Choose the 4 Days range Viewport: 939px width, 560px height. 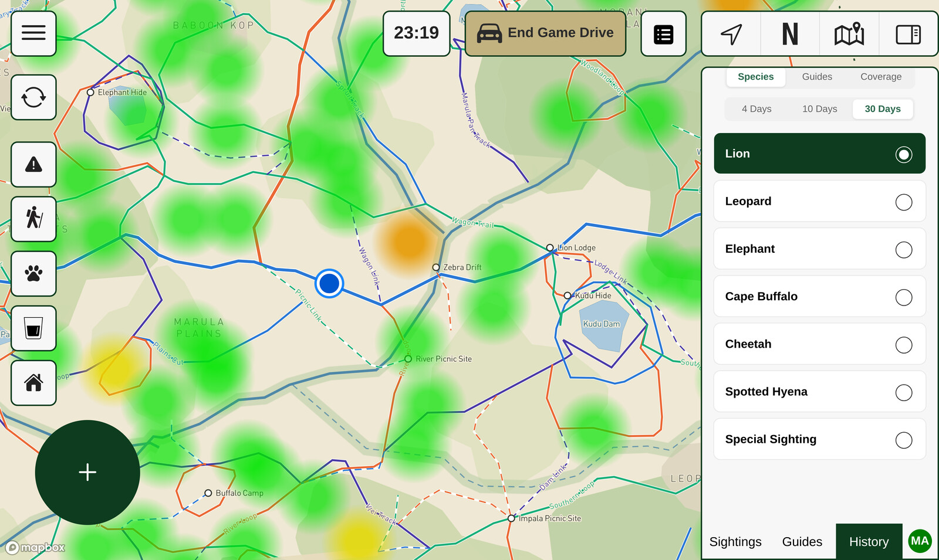point(756,109)
